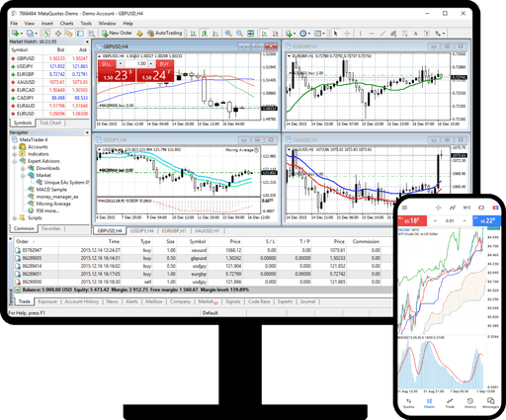Switch to Candlesticks chart icon

[205, 34]
